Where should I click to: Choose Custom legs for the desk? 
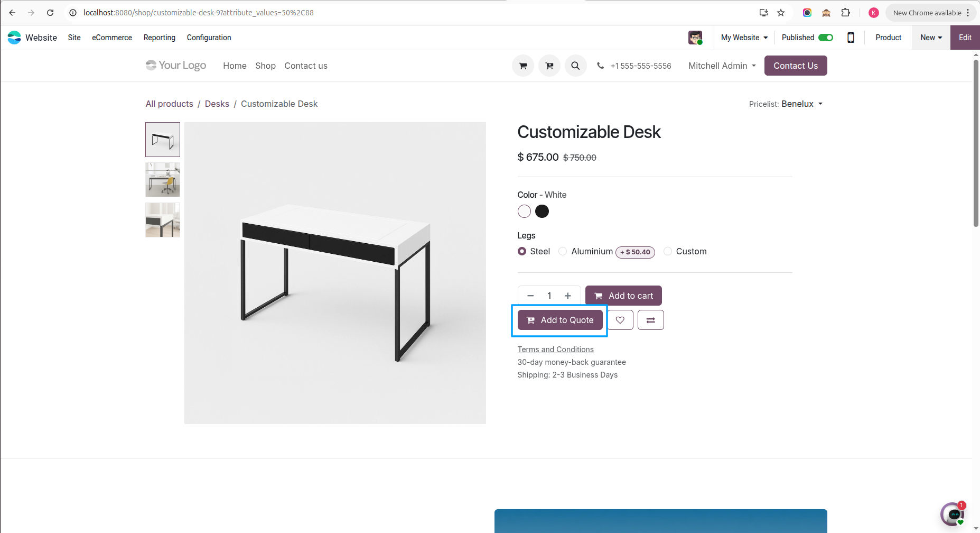click(668, 252)
